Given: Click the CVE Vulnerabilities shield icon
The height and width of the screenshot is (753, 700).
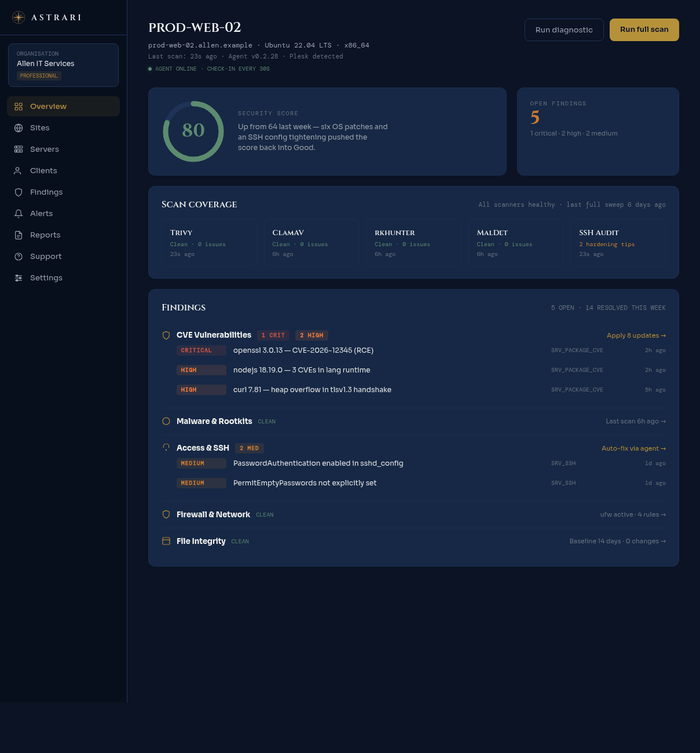Looking at the screenshot, I should coord(166,335).
